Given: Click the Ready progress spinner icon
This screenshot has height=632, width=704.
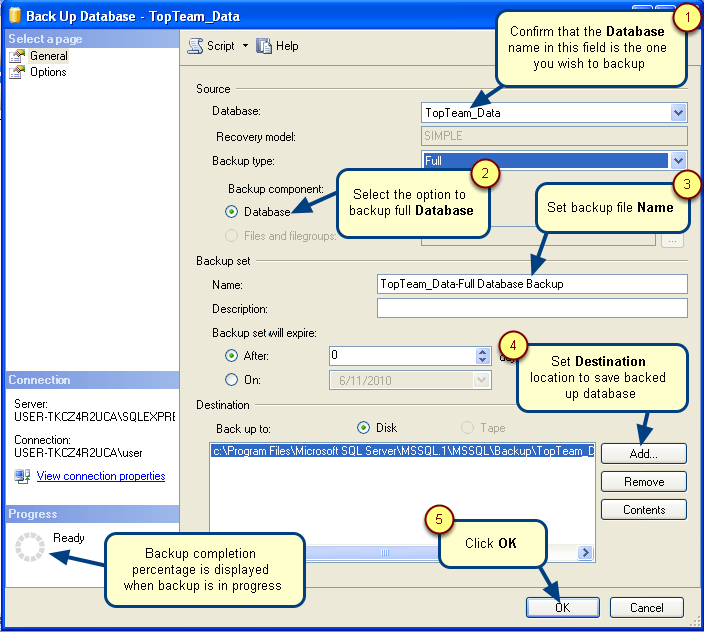Looking at the screenshot, I should [x=32, y=546].
